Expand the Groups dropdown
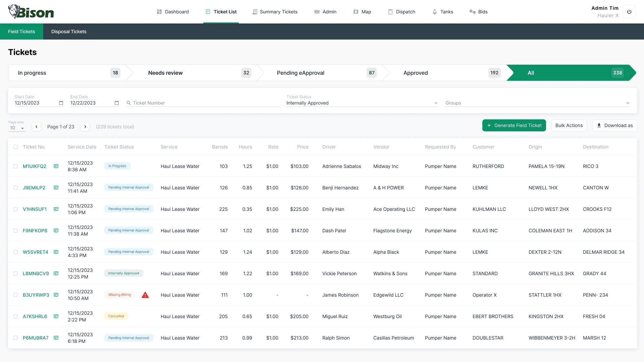644x362 pixels. click(538, 103)
